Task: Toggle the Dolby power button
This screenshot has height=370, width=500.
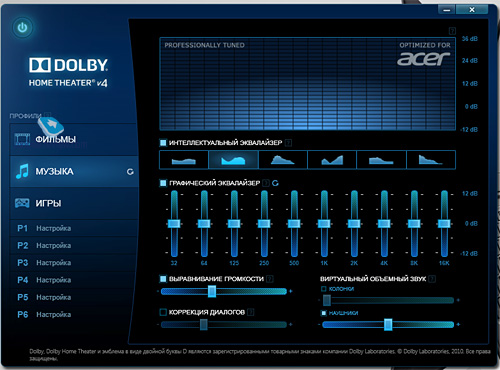Action: [x=22, y=27]
